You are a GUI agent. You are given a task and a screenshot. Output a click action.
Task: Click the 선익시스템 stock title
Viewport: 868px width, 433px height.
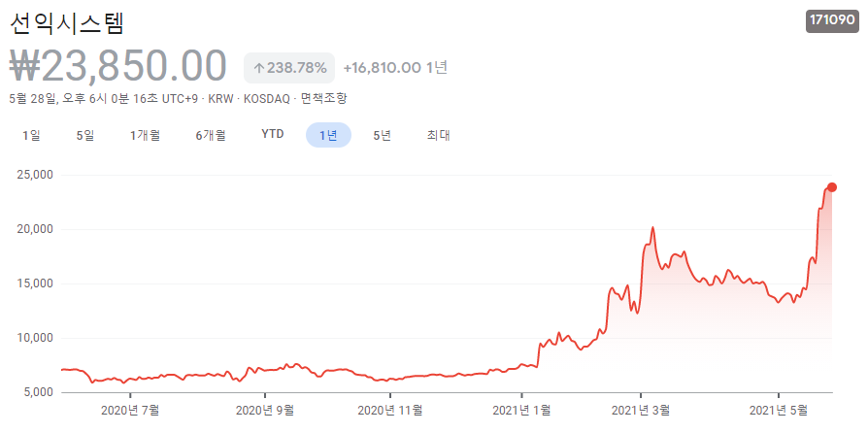click(x=66, y=24)
